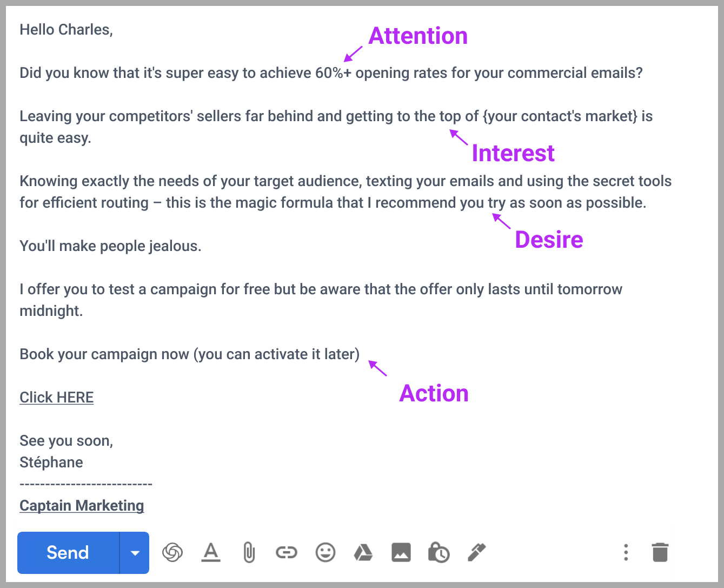Follow the Click HERE link
724x588 pixels.
pos(57,398)
